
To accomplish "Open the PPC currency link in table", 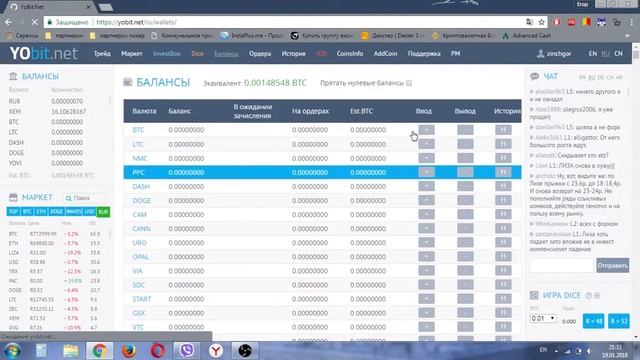I will click(x=138, y=172).
